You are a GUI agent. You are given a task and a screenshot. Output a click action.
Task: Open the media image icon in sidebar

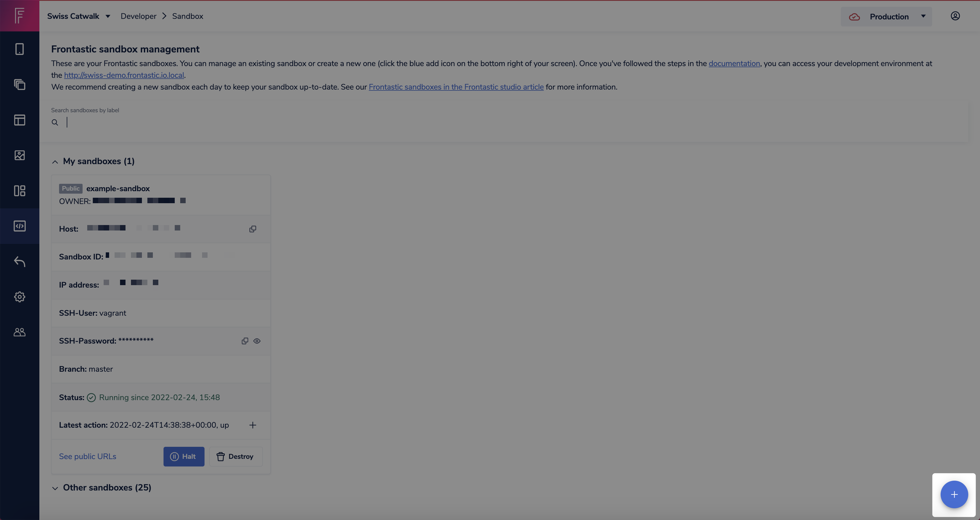(x=19, y=155)
